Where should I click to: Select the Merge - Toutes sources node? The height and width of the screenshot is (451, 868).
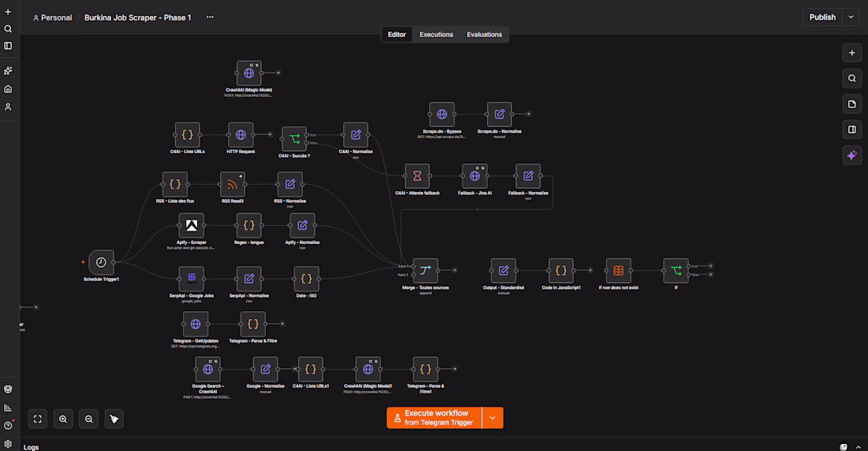coord(425,270)
